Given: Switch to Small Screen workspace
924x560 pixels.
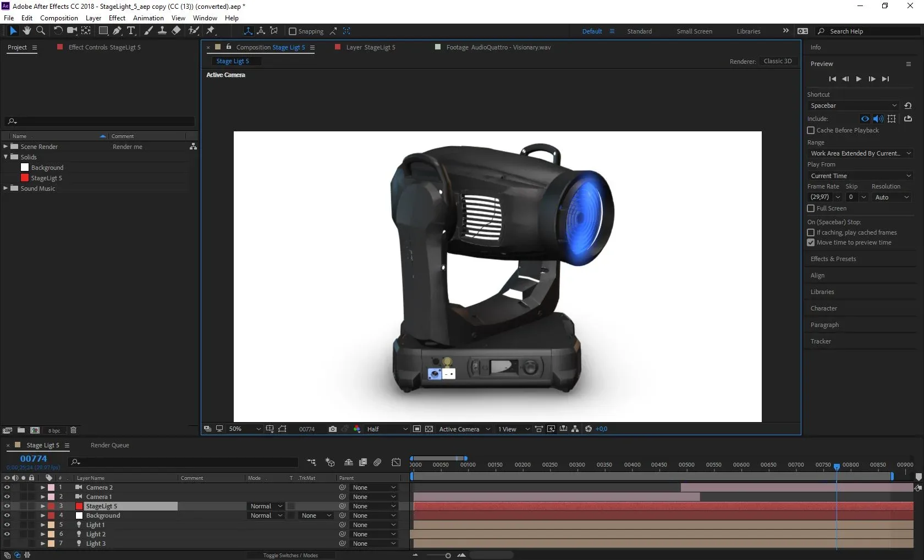Looking at the screenshot, I should 694,31.
